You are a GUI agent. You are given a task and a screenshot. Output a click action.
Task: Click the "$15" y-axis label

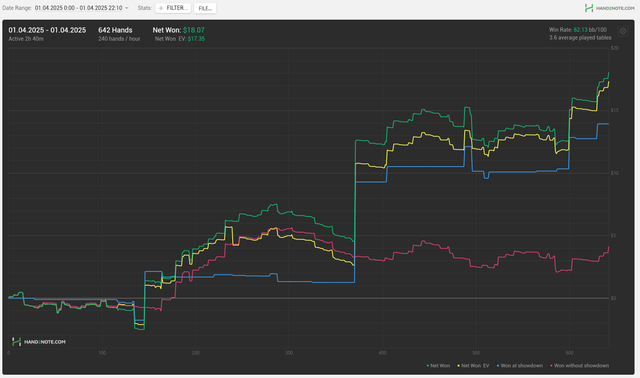pos(614,111)
